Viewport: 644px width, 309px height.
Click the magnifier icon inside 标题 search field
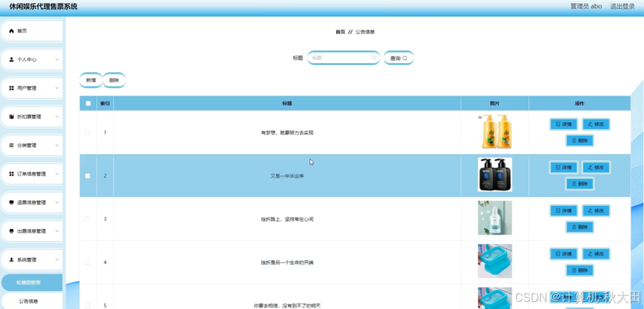point(374,58)
